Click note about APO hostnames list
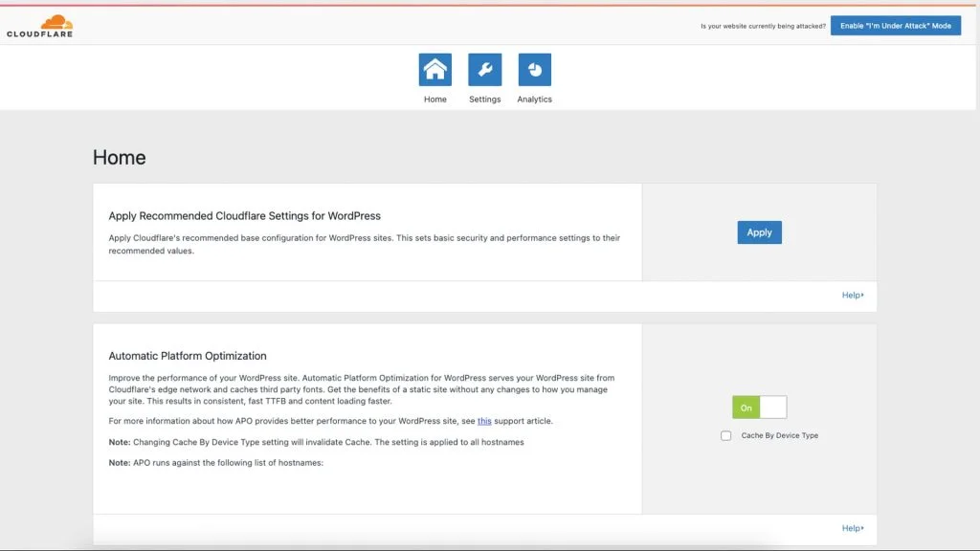The width and height of the screenshot is (980, 551). [216, 463]
